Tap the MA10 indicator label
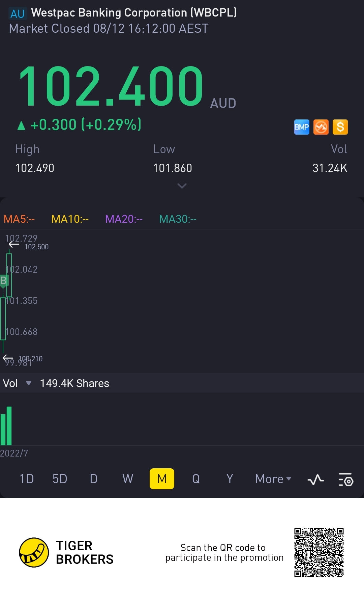Viewport: 364px width, 607px height. 70,219
